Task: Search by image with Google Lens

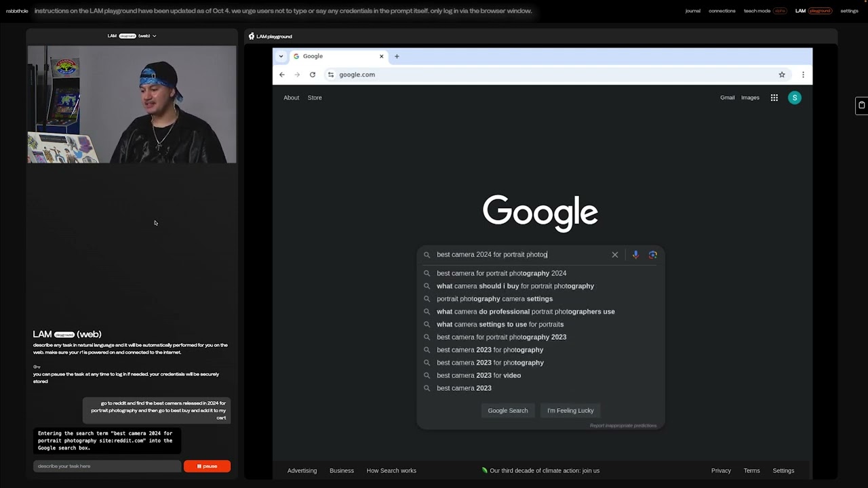Action: pos(653,255)
